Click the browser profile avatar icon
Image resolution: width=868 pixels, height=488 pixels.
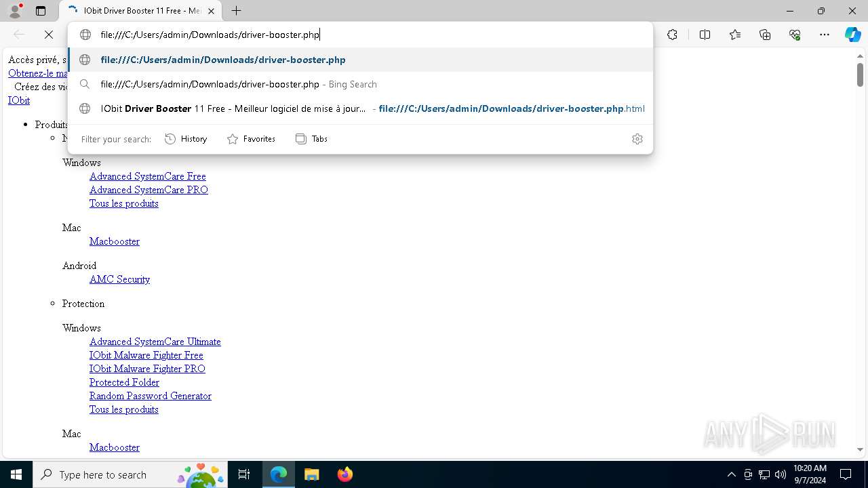pyautogui.click(x=14, y=11)
